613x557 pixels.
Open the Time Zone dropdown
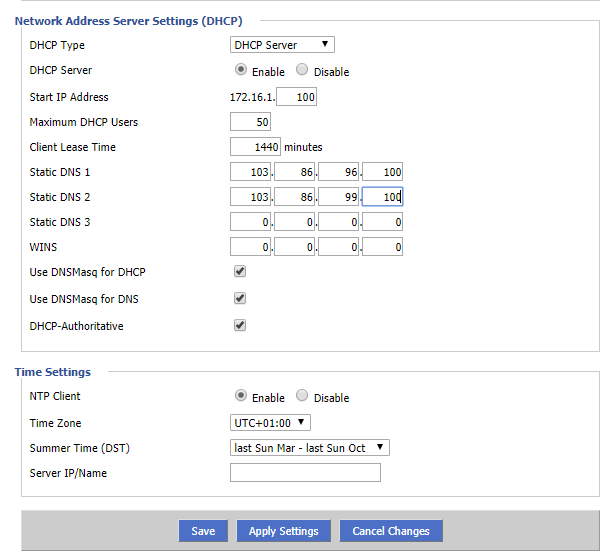tap(270, 423)
